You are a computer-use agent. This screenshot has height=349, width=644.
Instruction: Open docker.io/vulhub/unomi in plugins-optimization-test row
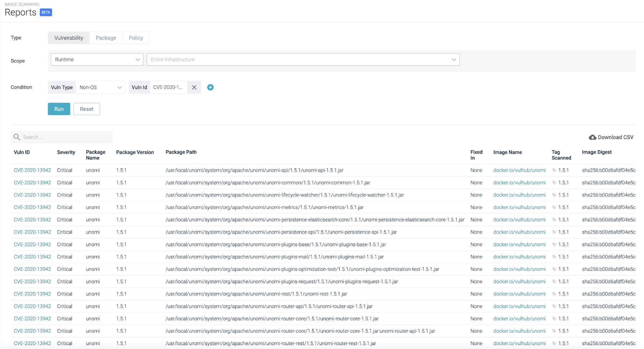pos(519,269)
